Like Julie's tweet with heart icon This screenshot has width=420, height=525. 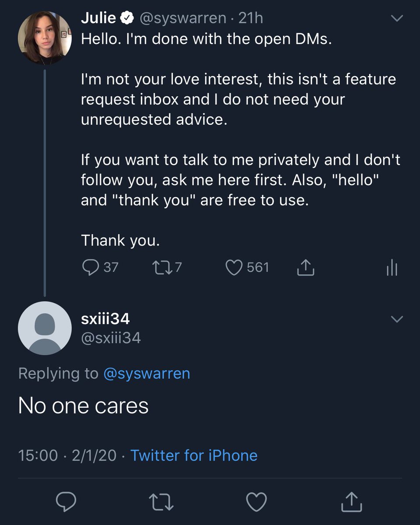pos(234,267)
